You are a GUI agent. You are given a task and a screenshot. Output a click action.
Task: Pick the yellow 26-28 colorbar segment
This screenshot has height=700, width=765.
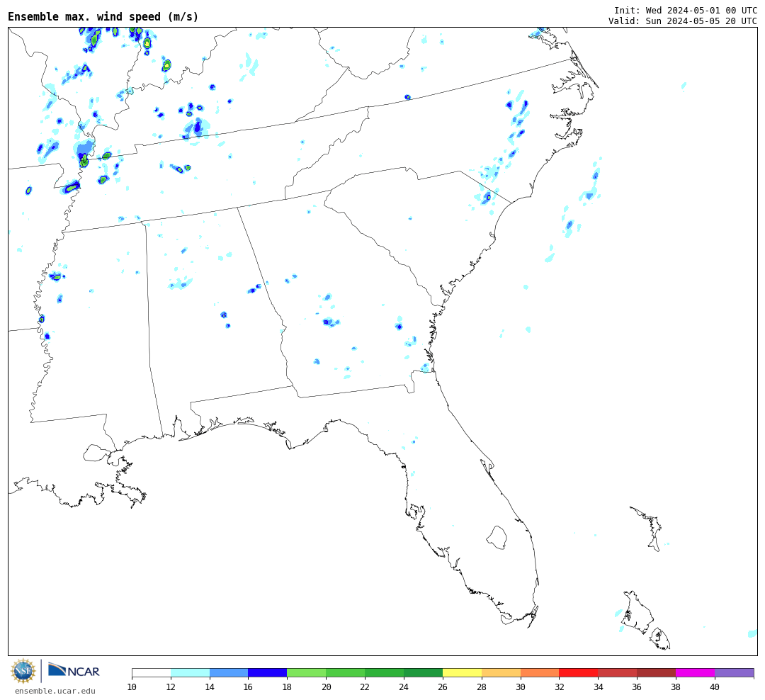462,673
